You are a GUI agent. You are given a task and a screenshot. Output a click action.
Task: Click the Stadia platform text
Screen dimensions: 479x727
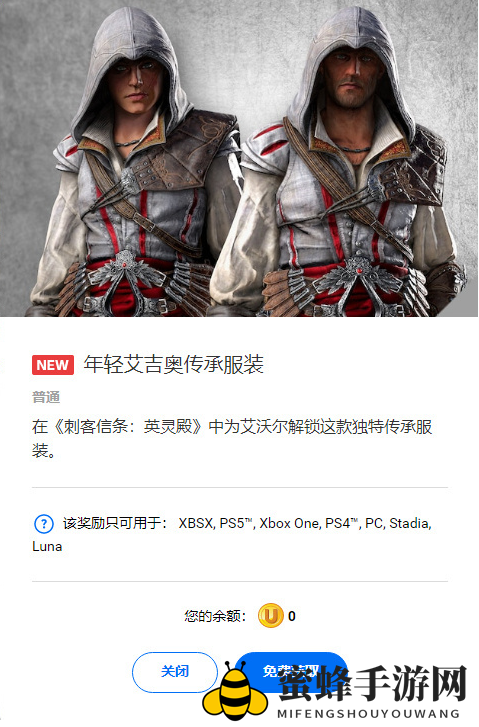[410, 523]
